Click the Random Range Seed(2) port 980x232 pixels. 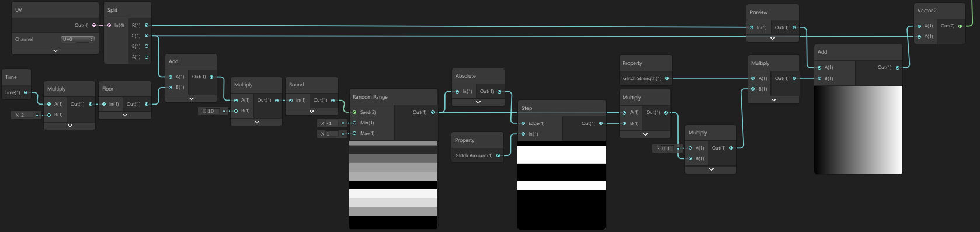coord(355,112)
